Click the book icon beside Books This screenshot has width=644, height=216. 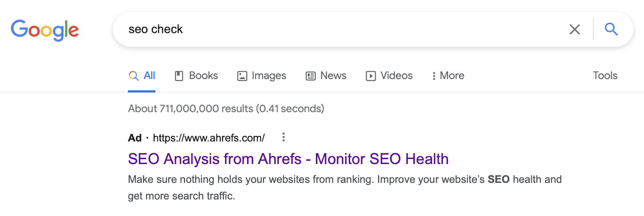point(179,76)
